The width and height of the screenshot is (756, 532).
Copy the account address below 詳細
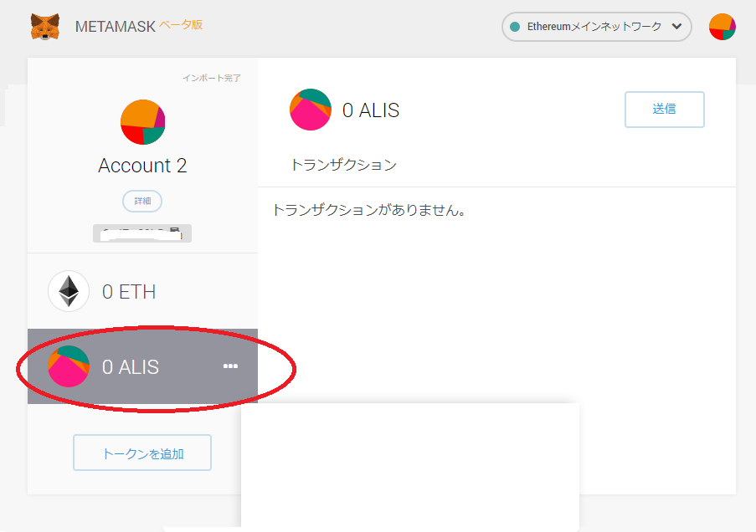coord(142,233)
